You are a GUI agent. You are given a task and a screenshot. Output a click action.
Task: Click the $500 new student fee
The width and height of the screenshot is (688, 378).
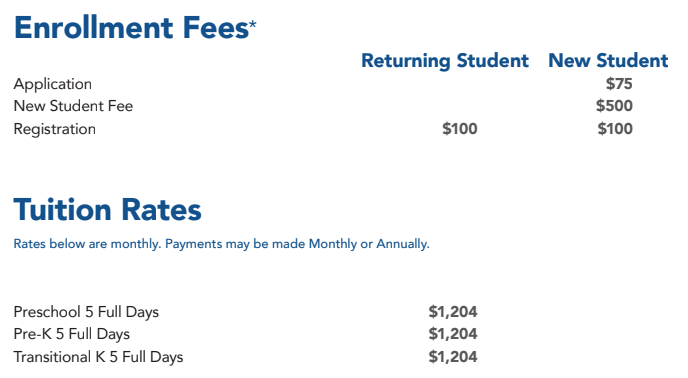tap(614, 106)
